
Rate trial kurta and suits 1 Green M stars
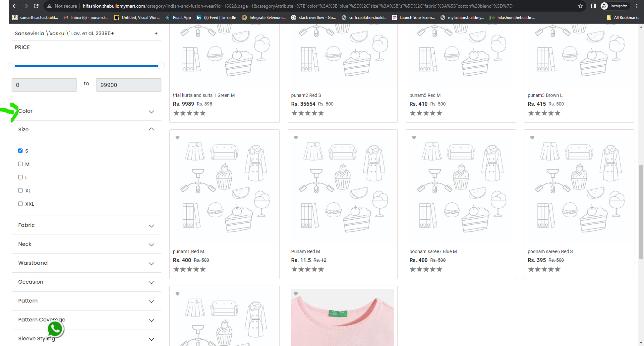point(190,113)
